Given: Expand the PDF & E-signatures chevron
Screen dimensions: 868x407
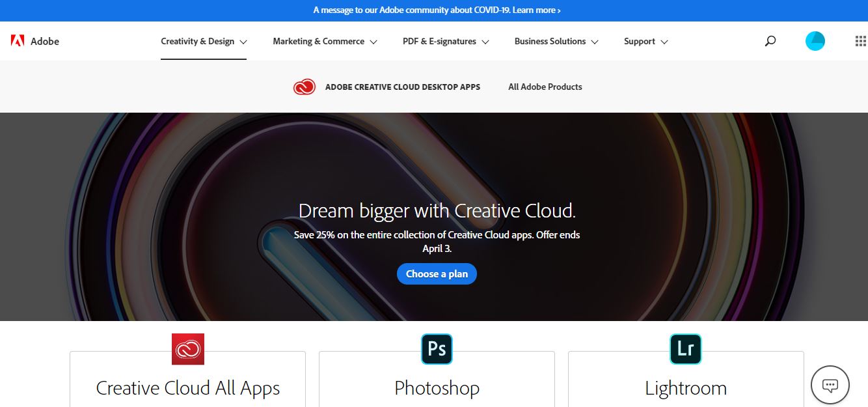Looking at the screenshot, I should click(x=485, y=42).
